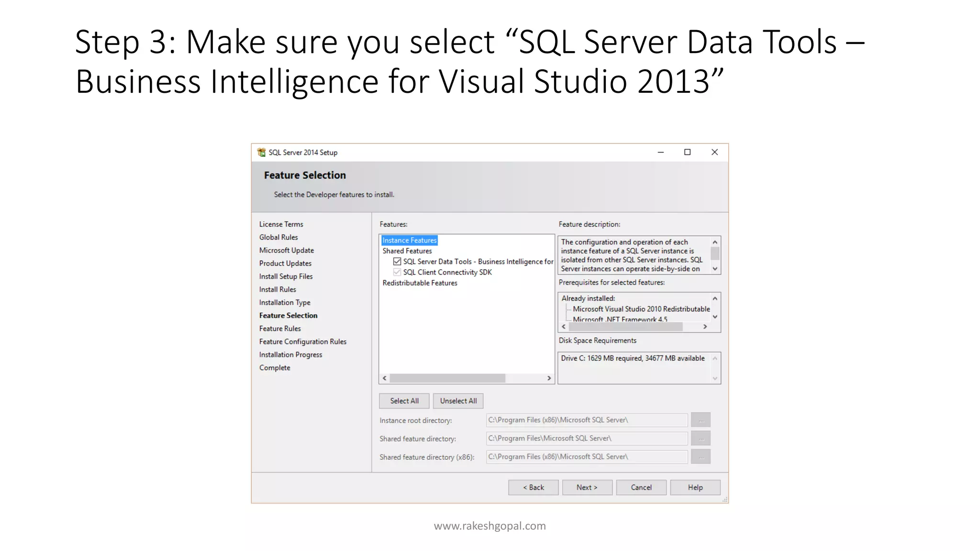Click feature description scroll up arrow
This screenshot has width=980, height=551.
(x=715, y=242)
